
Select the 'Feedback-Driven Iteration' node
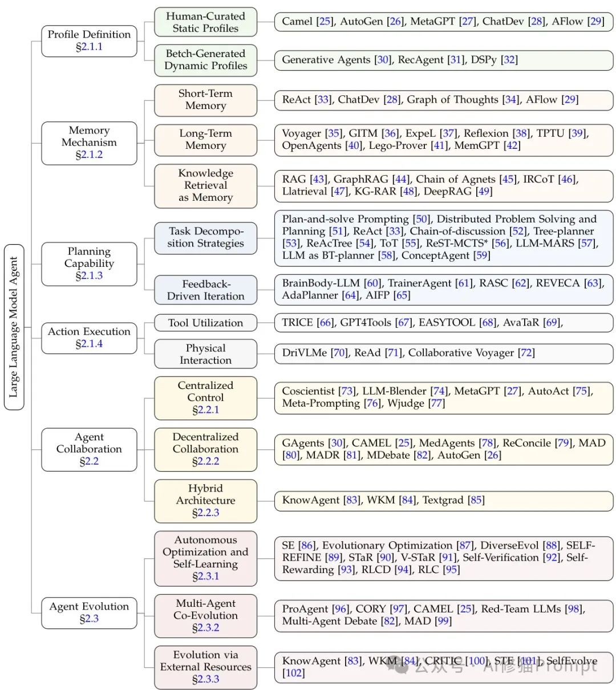coord(205,290)
